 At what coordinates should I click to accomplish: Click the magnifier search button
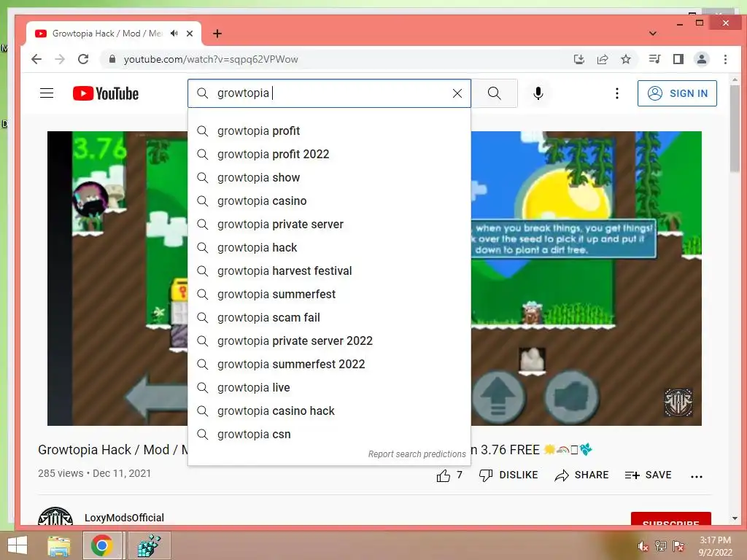[x=495, y=93]
